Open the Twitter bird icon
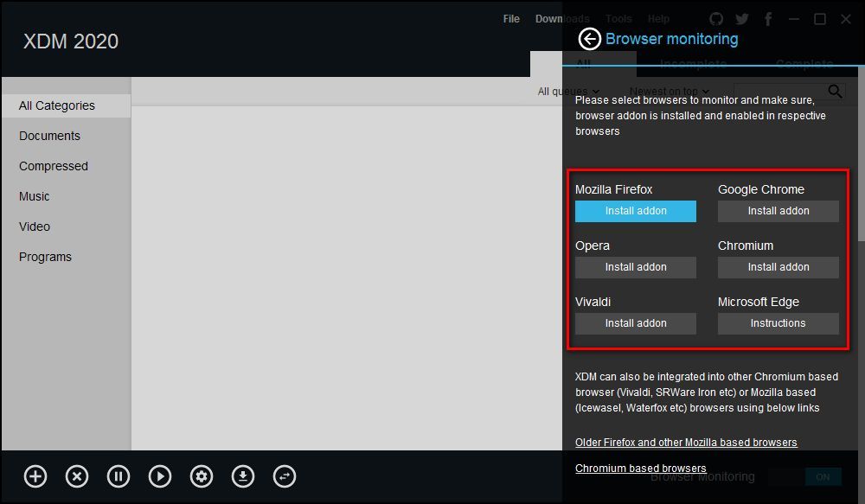The image size is (865, 504). (x=742, y=19)
